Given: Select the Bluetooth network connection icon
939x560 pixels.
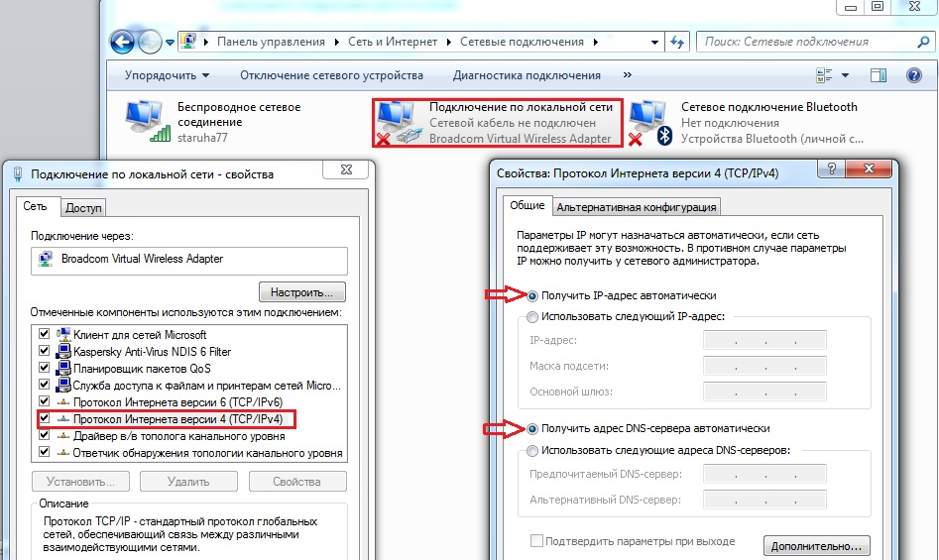Looking at the screenshot, I should (x=650, y=123).
